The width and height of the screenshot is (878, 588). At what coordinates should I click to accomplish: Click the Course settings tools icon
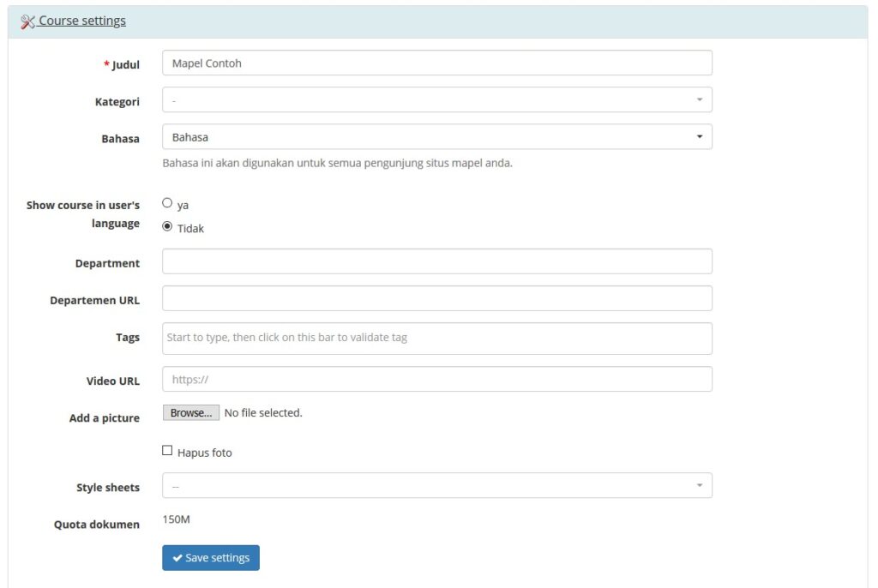pos(27,21)
